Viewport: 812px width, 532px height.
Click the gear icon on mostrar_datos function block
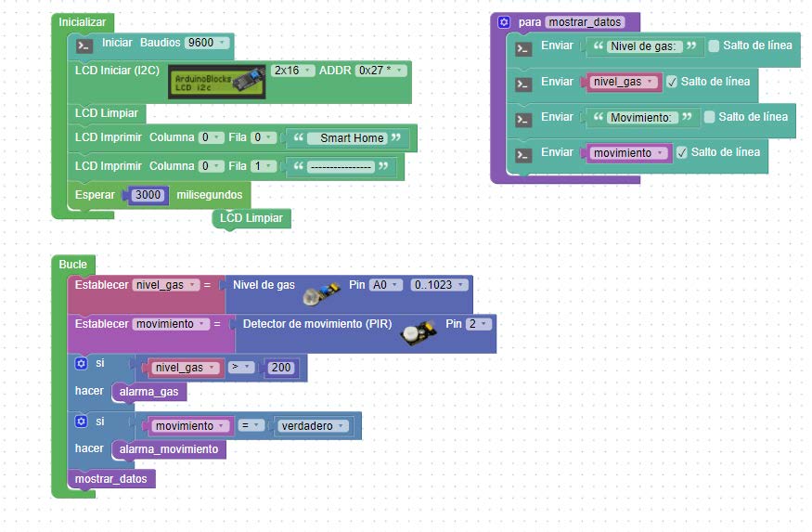click(x=503, y=22)
